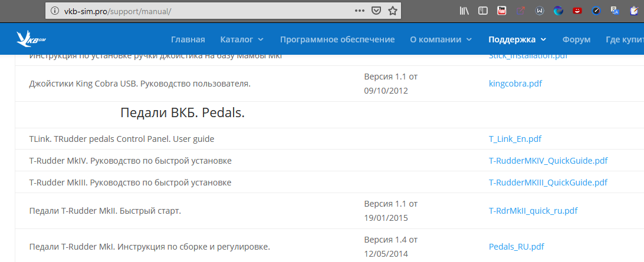Image resolution: width=644 pixels, height=262 pixels.
Task: Click the address bar URL field
Action: click(x=205, y=11)
